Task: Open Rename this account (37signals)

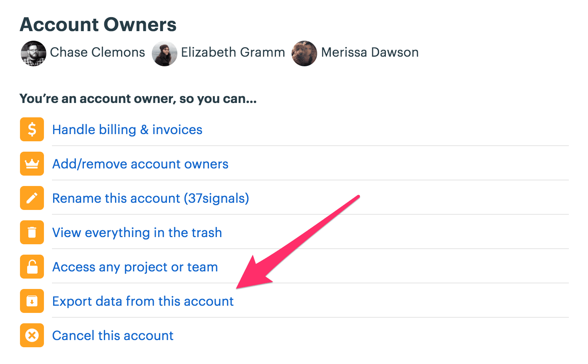Action: (x=150, y=198)
